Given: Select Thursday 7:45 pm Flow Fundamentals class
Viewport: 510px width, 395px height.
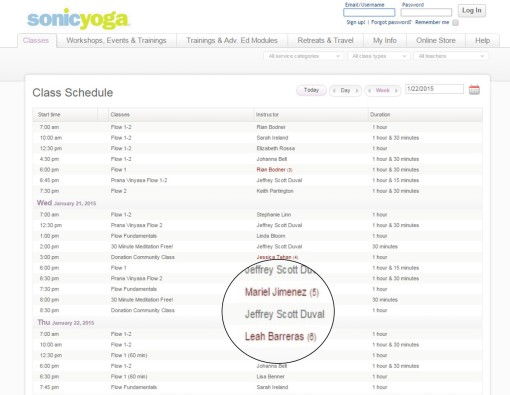Looking at the screenshot, I should point(134,387).
